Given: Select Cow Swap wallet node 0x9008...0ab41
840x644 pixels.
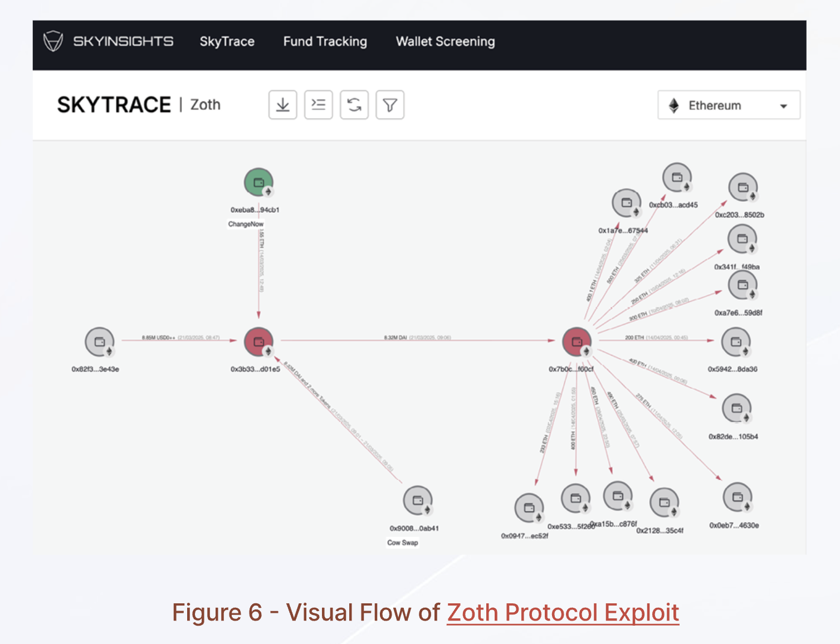Looking at the screenshot, I should [418, 501].
